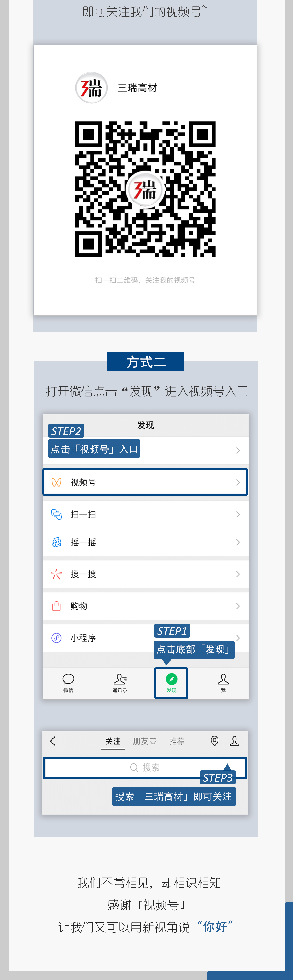
Task: Click the large 三瑞高材 QR code
Action: tap(145, 189)
